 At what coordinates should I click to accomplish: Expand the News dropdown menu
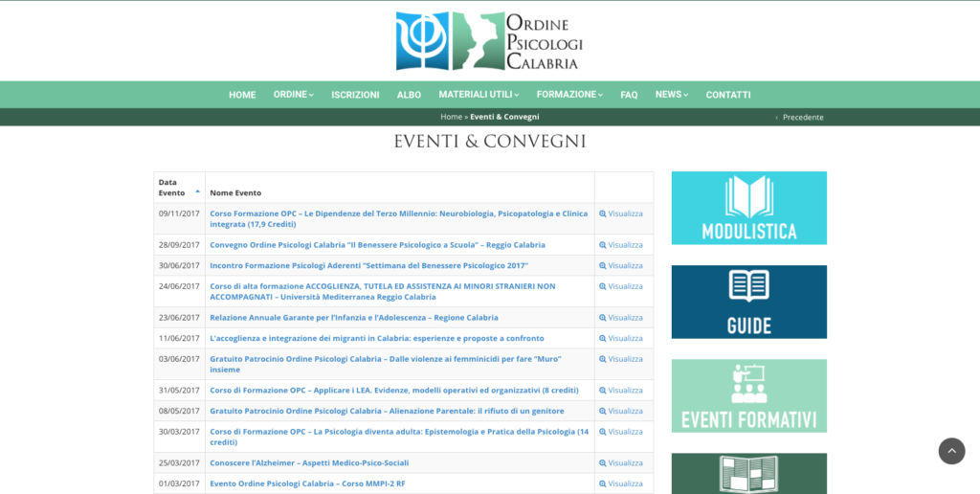click(671, 95)
